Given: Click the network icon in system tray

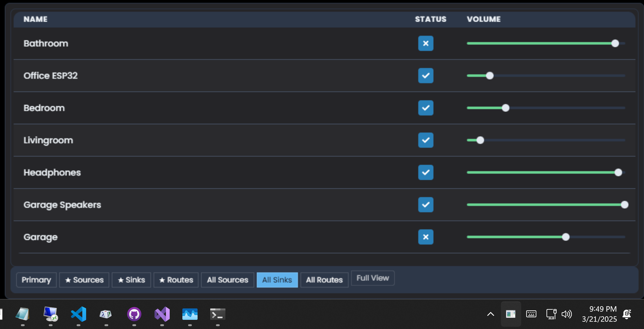Looking at the screenshot, I should pos(551,314).
